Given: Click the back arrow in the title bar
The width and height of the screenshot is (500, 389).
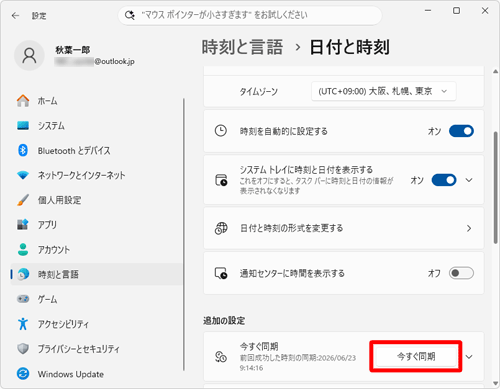Looking at the screenshot, I should point(15,16).
